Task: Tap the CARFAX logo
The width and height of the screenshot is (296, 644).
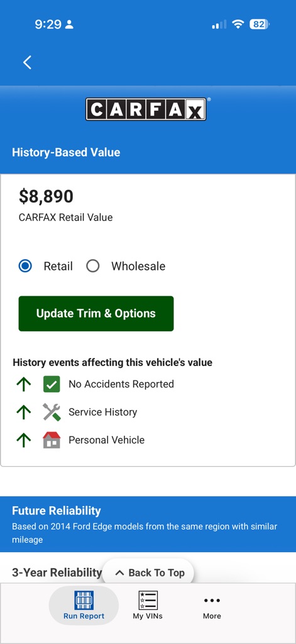Action: 146,109
